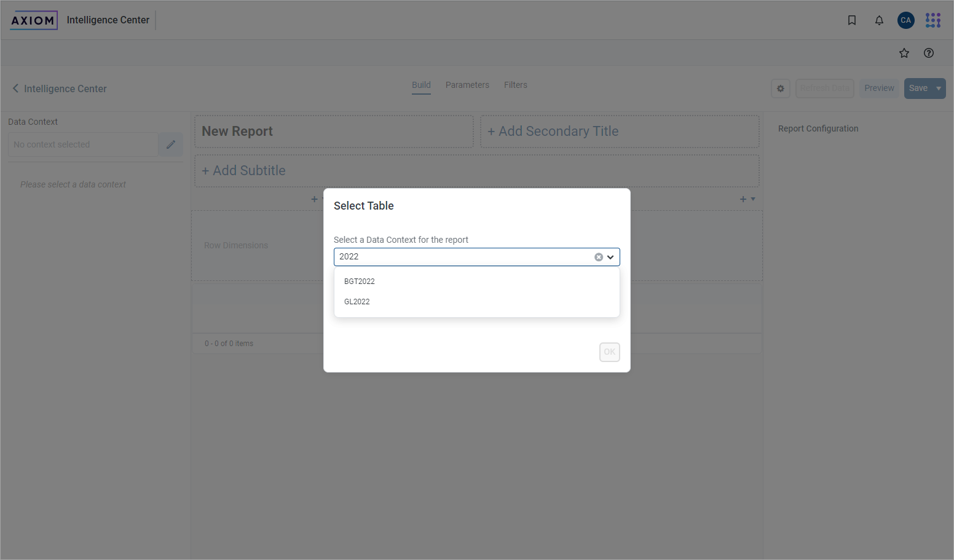Switch to the Parameters tab
Image resolution: width=954 pixels, height=560 pixels.
pos(467,85)
